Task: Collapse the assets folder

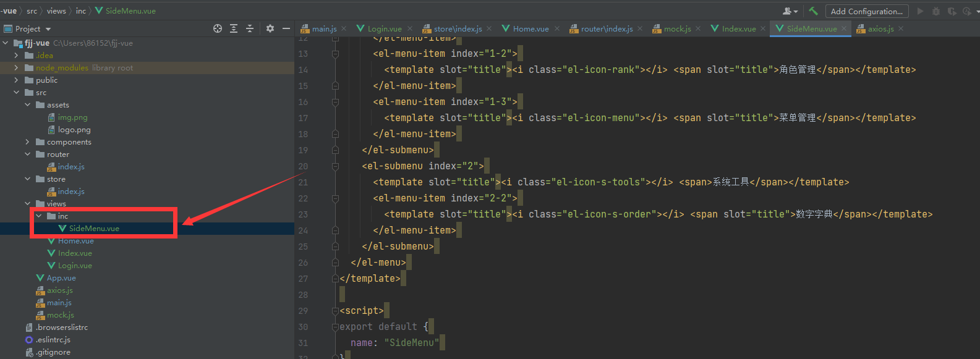Action: click(28, 105)
